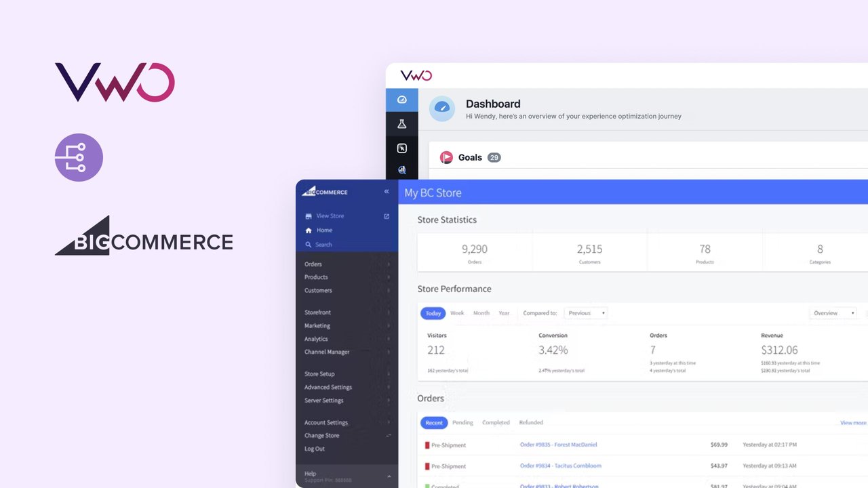Image resolution: width=868 pixels, height=488 pixels.
Task: Open Advanced Settings in the sidebar
Action: 328,388
